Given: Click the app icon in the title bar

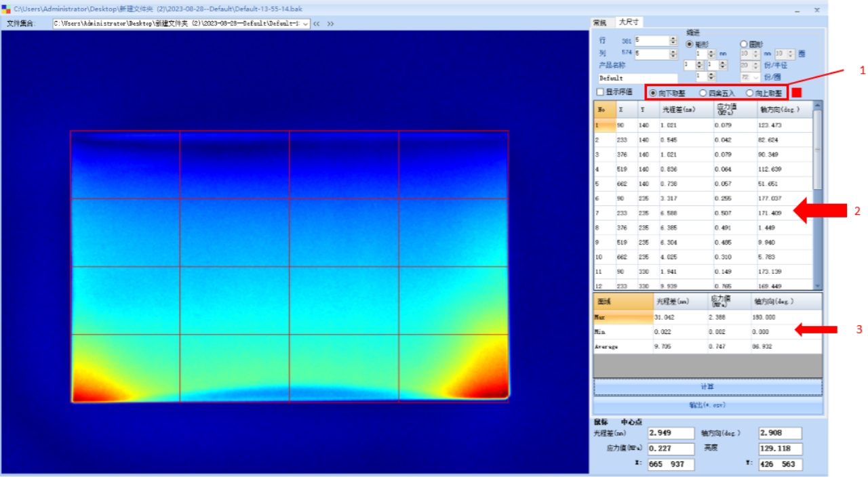Looking at the screenshot, I should click(x=6, y=9).
